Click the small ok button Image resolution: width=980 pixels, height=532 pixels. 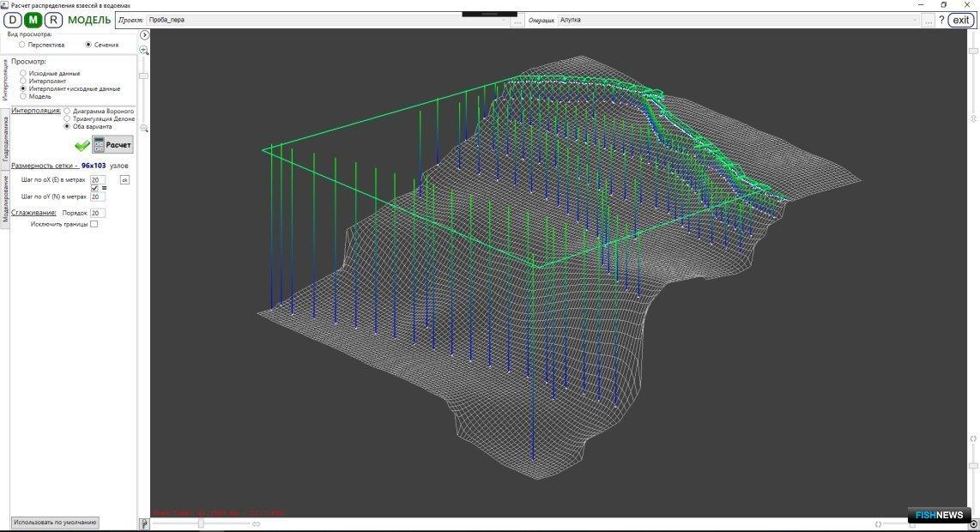click(124, 180)
